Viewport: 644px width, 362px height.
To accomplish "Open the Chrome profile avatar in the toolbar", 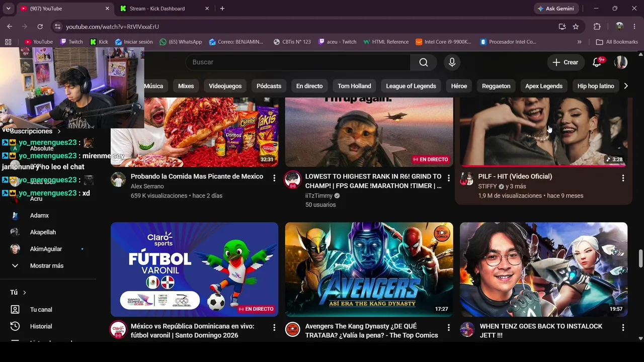I will [x=619, y=27].
